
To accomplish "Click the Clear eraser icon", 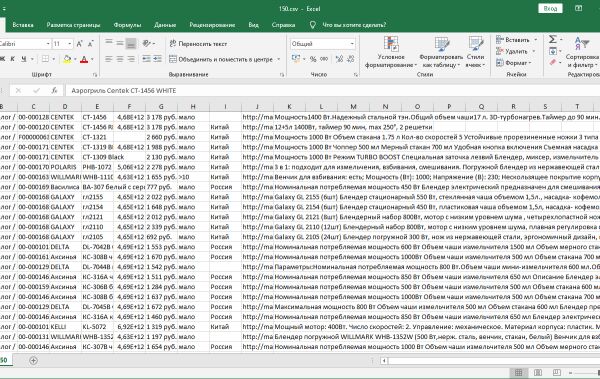I will (553, 62).
